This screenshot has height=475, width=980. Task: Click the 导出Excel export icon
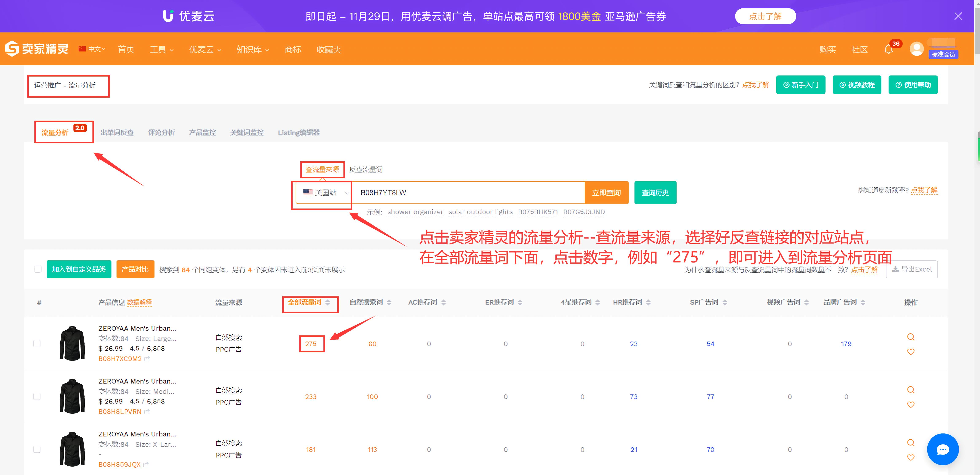coord(896,269)
